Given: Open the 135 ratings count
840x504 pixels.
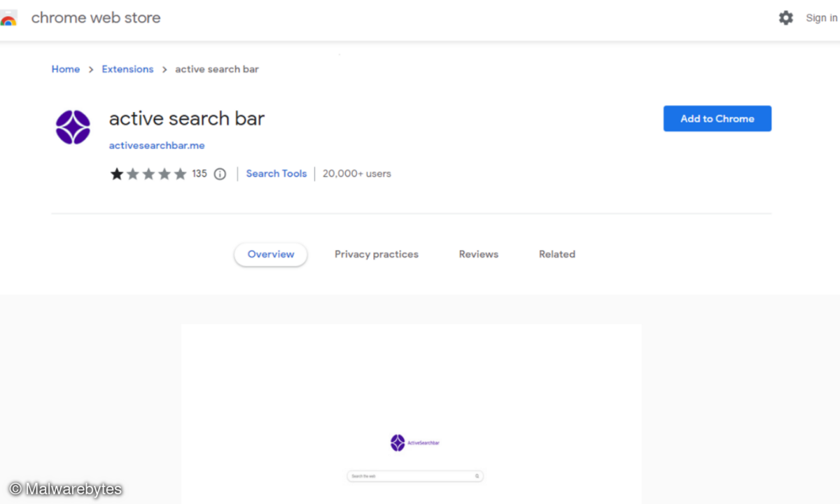Looking at the screenshot, I should (199, 174).
